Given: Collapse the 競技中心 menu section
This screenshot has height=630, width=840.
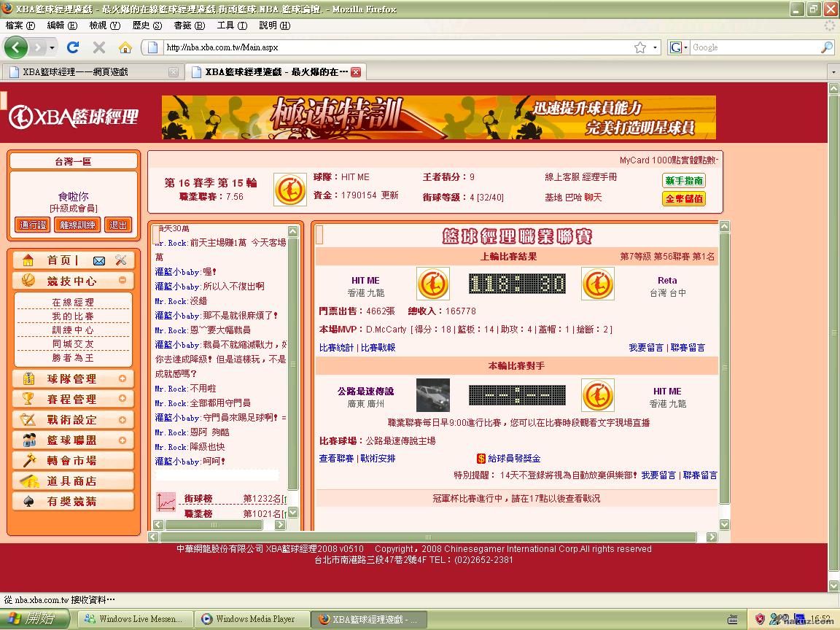Looking at the screenshot, I should (122, 280).
